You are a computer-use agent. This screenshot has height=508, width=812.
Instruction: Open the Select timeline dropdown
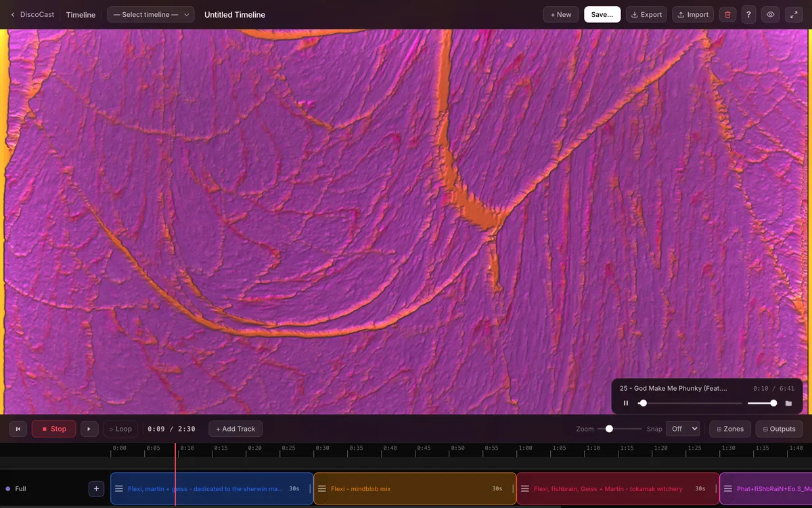tap(151, 14)
